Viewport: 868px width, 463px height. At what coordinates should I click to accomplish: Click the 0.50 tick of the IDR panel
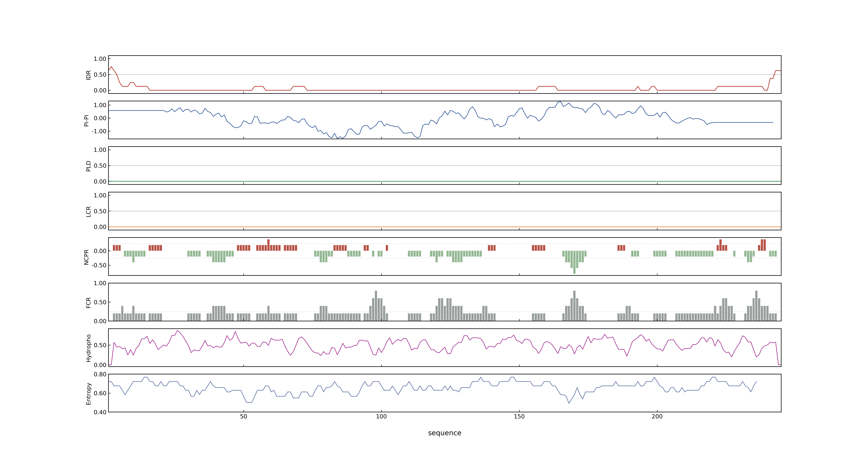(100, 75)
